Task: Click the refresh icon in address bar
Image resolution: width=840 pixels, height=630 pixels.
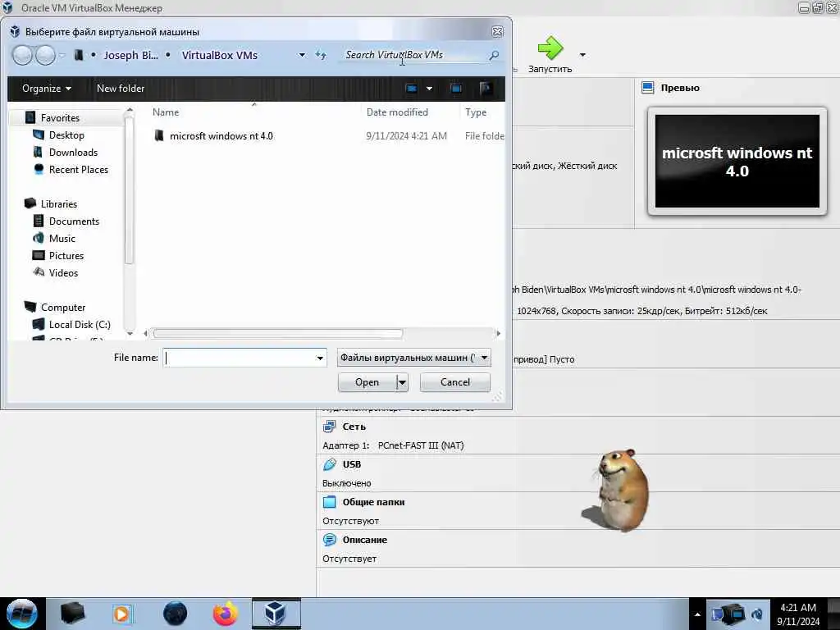Action: 321,55
